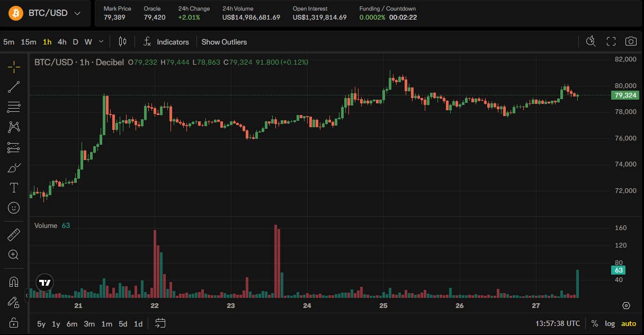Click Show Outliers button
This screenshot has width=644, height=335.
click(x=224, y=42)
